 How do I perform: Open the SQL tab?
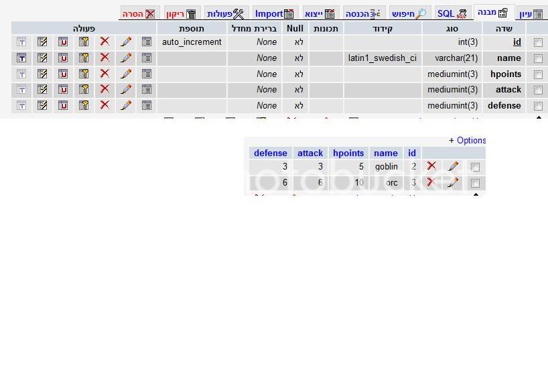pos(452,13)
